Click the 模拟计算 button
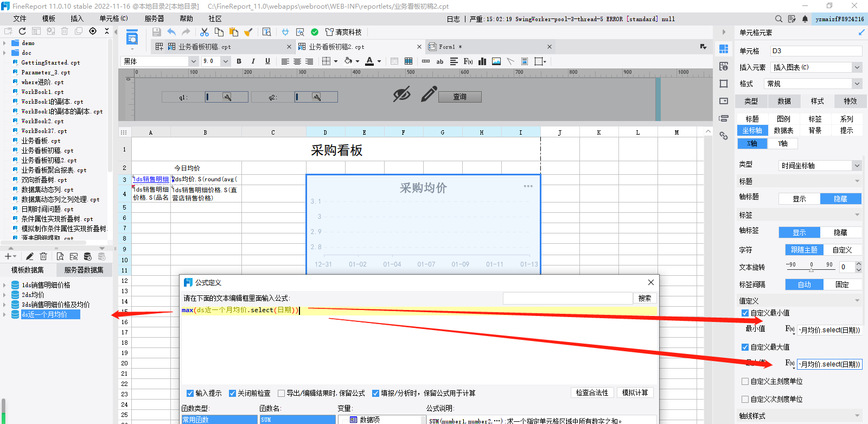The height and width of the screenshot is (424, 868). coord(635,393)
